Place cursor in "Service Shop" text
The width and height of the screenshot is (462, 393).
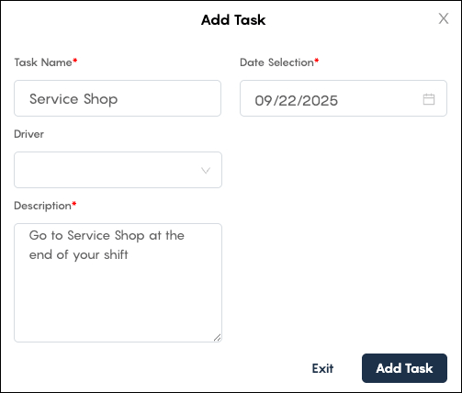(x=73, y=99)
